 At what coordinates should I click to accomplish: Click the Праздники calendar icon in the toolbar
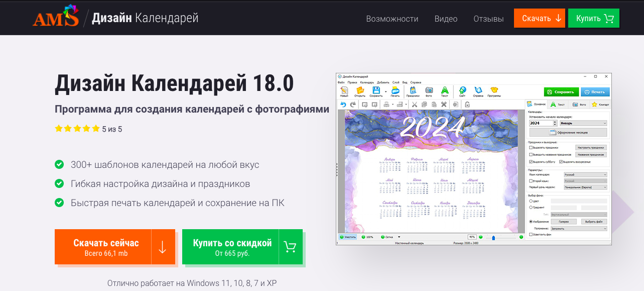(413, 91)
